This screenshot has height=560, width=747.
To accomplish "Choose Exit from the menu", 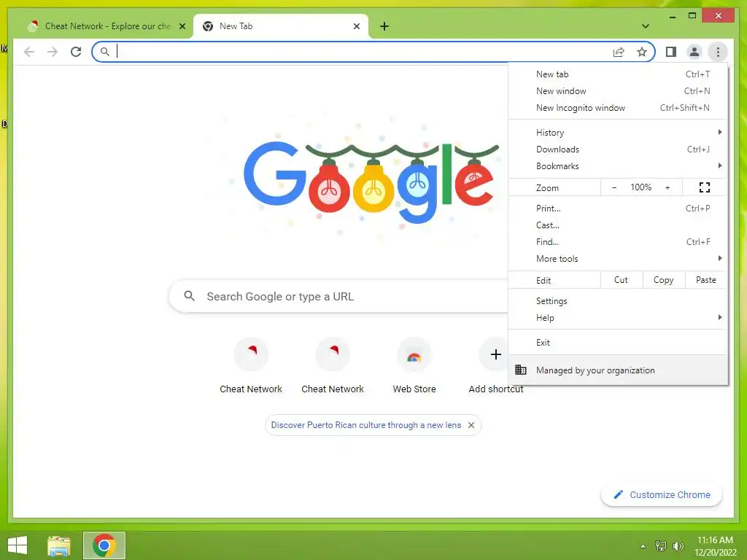I will 618,343.
